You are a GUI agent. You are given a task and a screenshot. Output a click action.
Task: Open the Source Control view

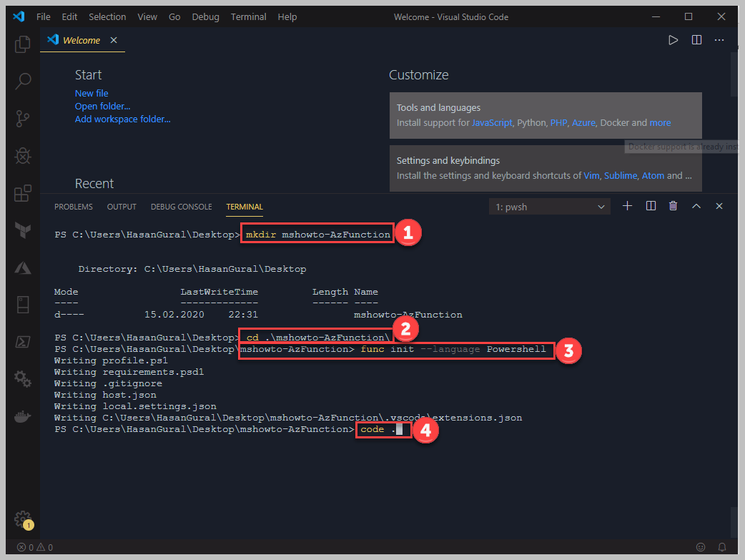pos(22,119)
